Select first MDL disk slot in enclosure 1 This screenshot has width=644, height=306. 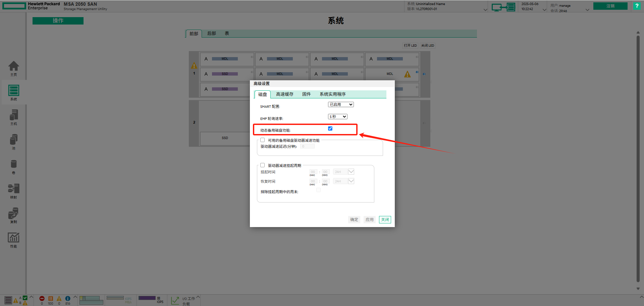(x=227, y=59)
